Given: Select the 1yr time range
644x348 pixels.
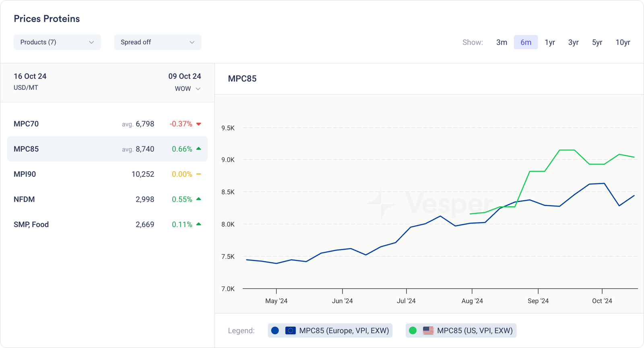Looking at the screenshot, I should (550, 42).
